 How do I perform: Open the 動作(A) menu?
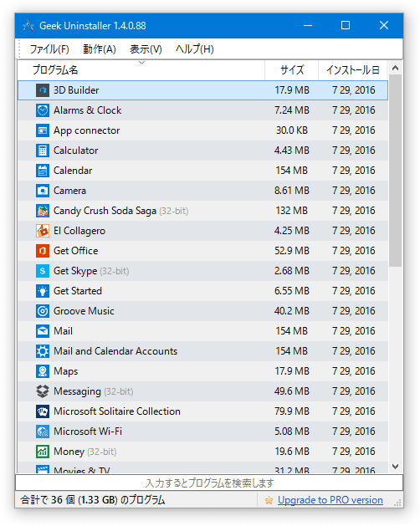point(100,49)
